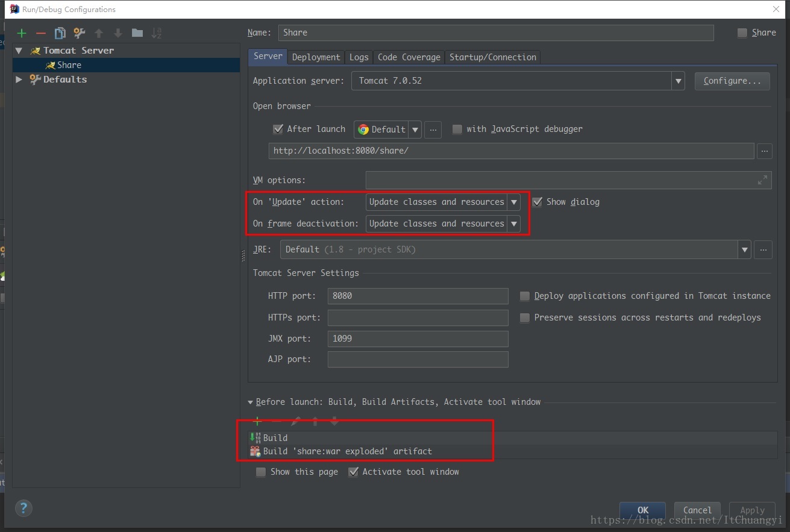This screenshot has height=532, width=790.
Task: Enable with JavaScript debugger checkbox
Action: click(x=457, y=129)
